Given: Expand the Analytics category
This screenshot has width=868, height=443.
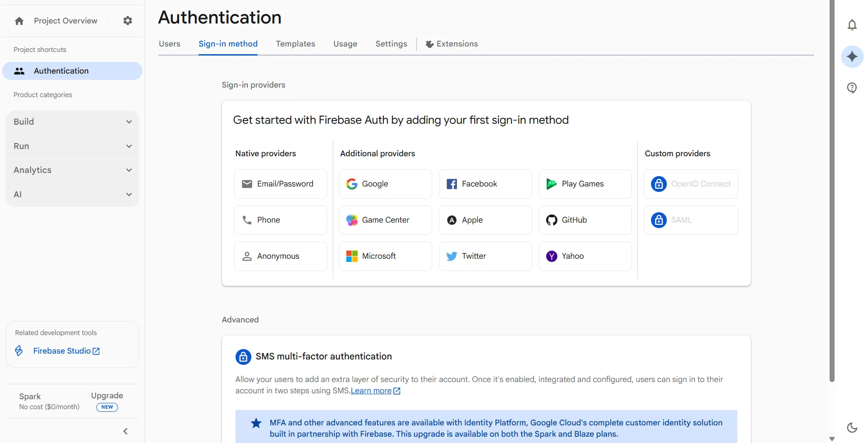Looking at the screenshot, I should pos(72,170).
